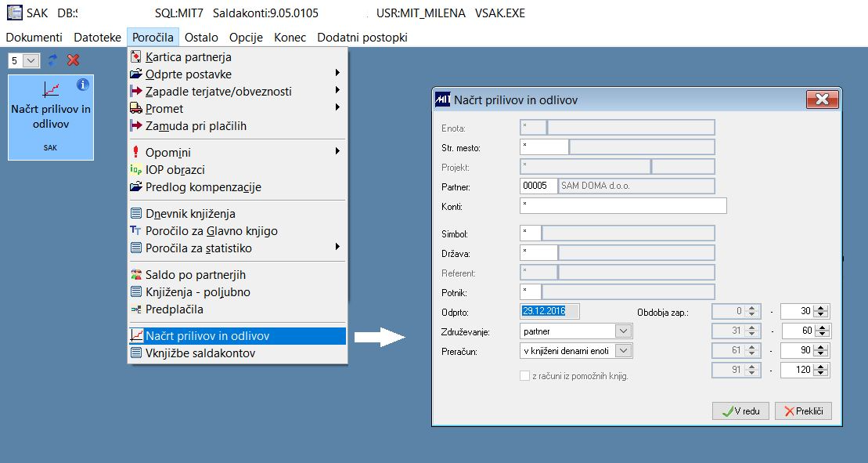Viewport: 868px width, 463px height.
Task: Click the Kartica partnerja menu icon
Action: 135,57
